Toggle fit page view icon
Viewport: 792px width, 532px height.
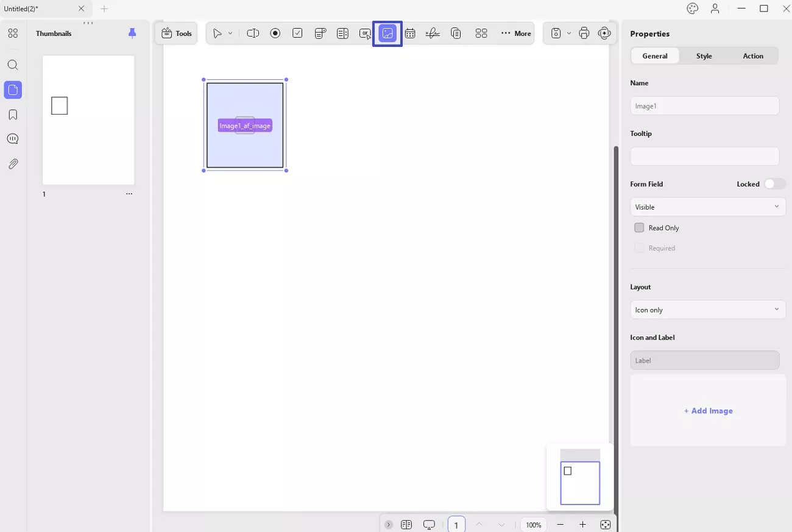[605, 525]
